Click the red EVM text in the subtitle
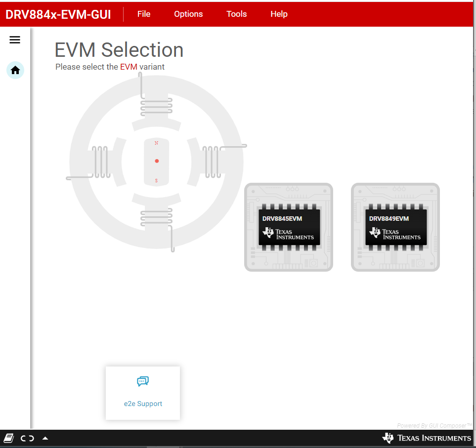476x448 pixels. [130, 67]
